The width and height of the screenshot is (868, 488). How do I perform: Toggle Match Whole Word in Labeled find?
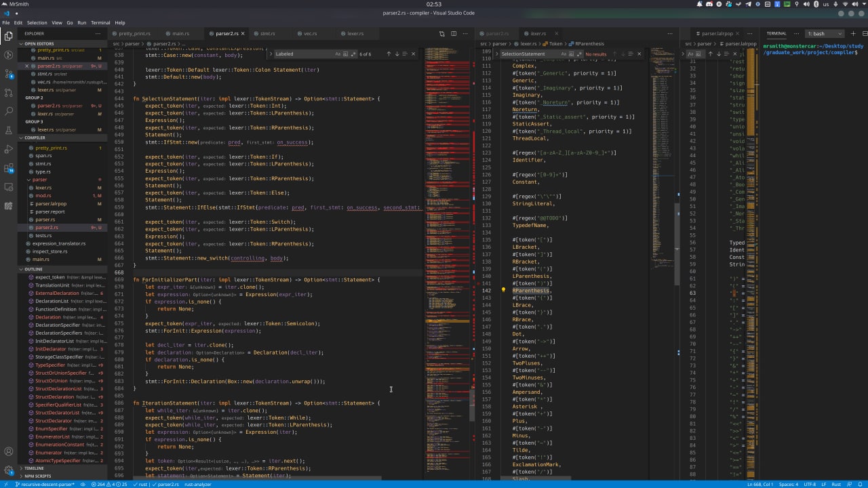click(x=346, y=54)
